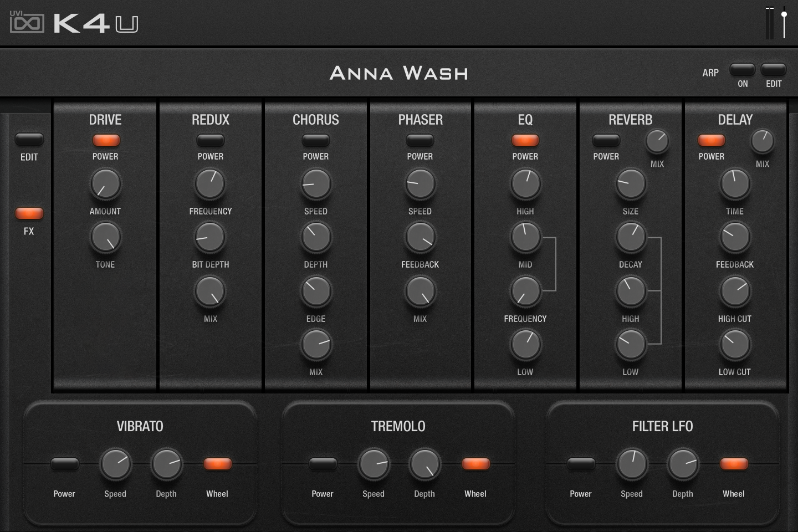The image size is (798, 532).
Task: Click the EQ Frequency knob
Action: [x=525, y=291]
